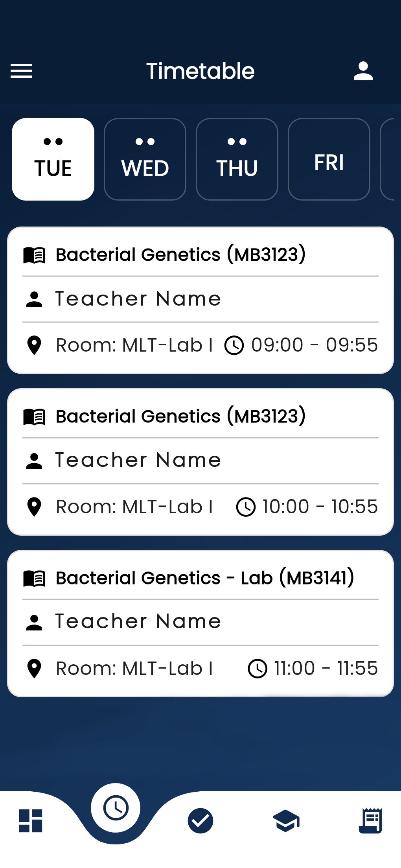Select the TUE day tab

pyautogui.click(x=53, y=159)
